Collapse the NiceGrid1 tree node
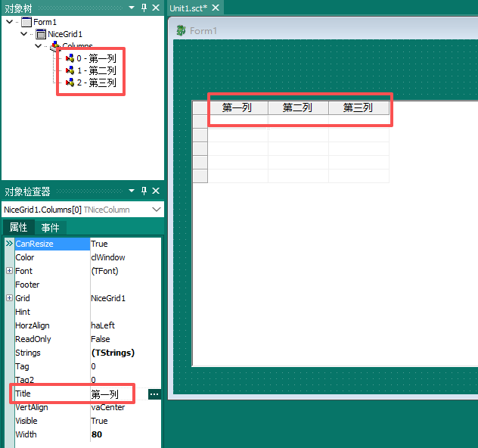The image size is (478, 448). point(23,33)
